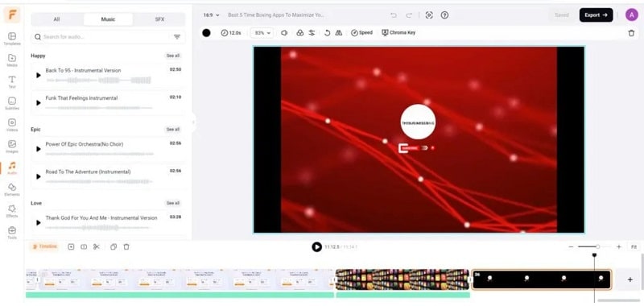644x306 pixels.
Task: See all Love tracks
Action: tap(173, 203)
